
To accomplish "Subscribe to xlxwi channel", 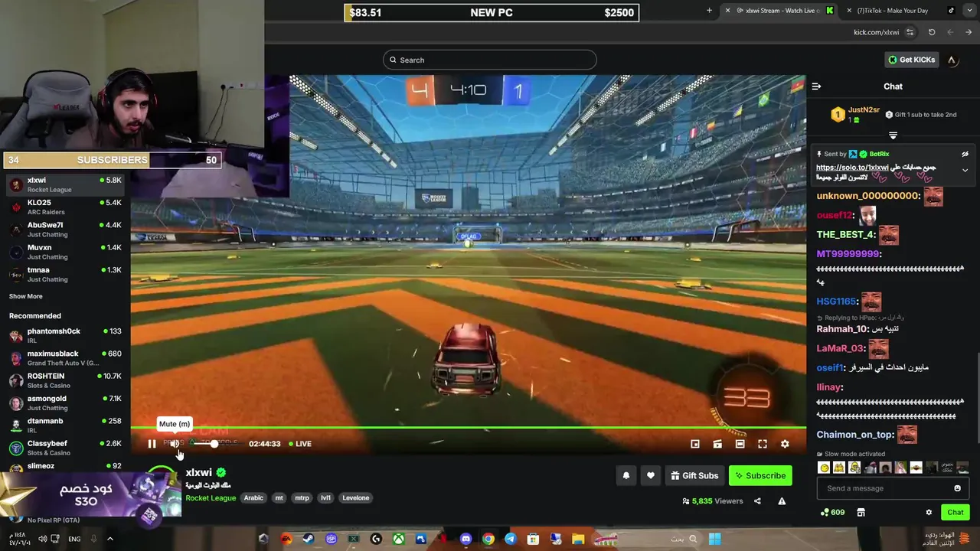I will pos(760,475).
